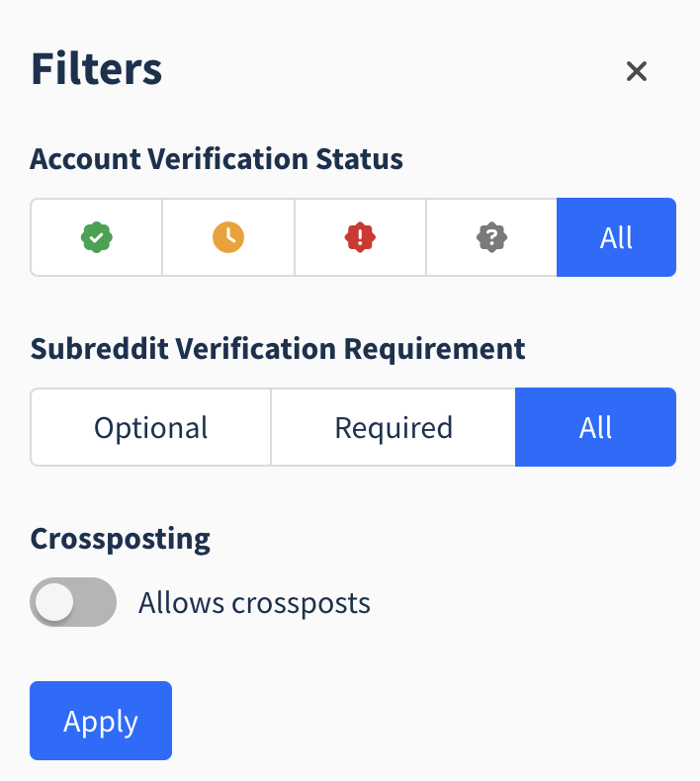Select the green verified checkmark status
The image size is (700, 781).
(x=97, y=237)
